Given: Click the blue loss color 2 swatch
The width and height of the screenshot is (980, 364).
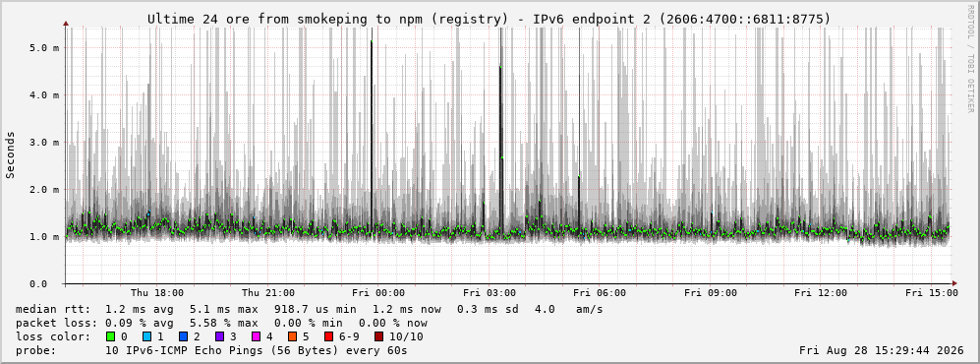Looking at the screenshot, I should [183, 336].
